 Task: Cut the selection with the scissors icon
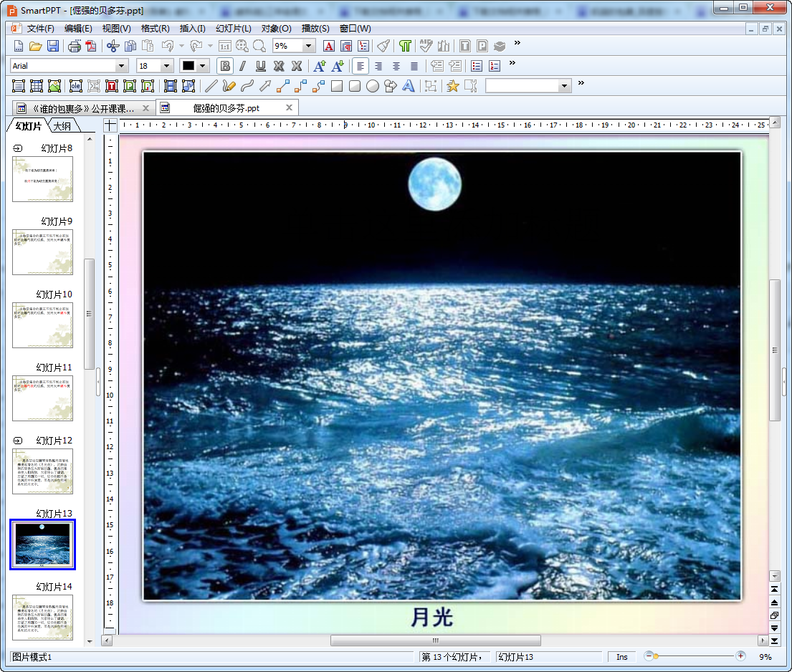113,46
